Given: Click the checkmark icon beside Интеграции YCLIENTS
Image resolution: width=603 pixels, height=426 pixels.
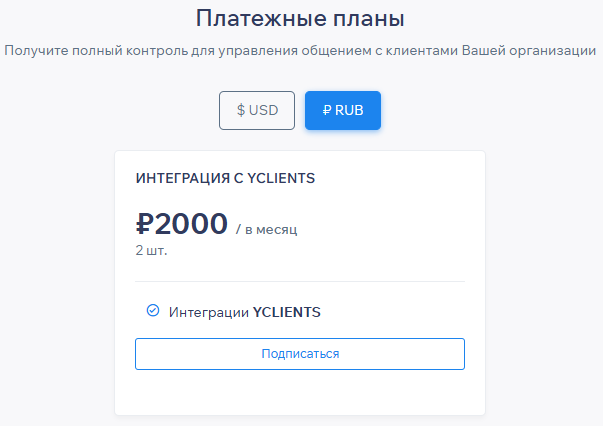Looking at the screenshot, I should (153, 311).
